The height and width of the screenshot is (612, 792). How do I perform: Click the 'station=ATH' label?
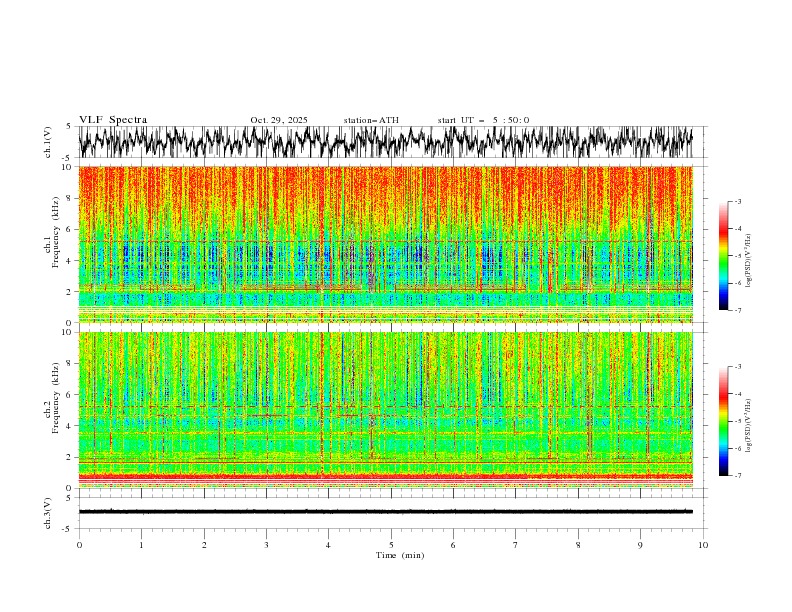point(371,120)
